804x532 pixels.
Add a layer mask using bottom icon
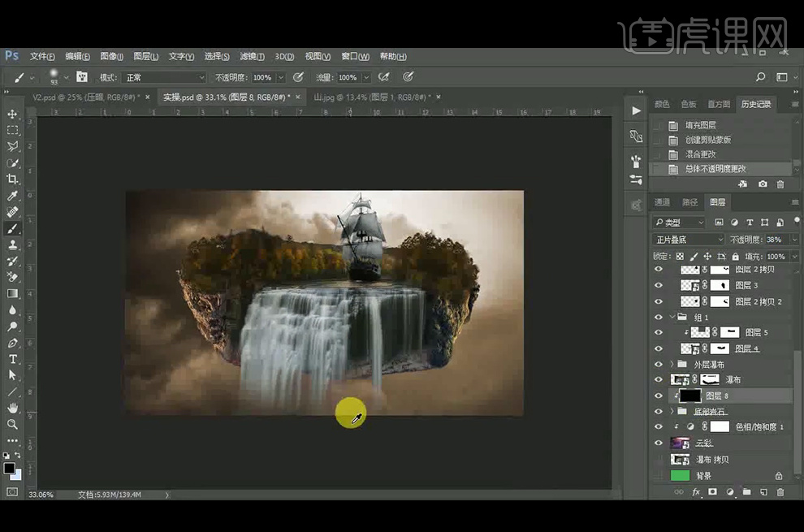[713, 492]
